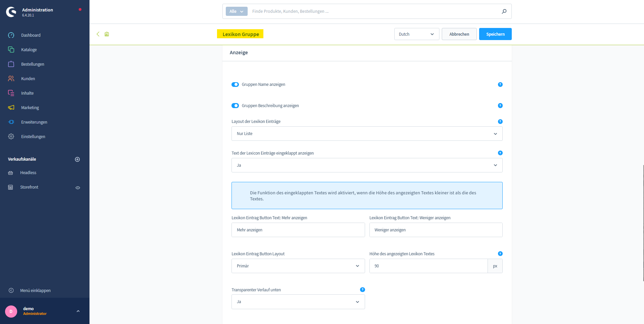Click the Kunden people icon

click(11, 78)
